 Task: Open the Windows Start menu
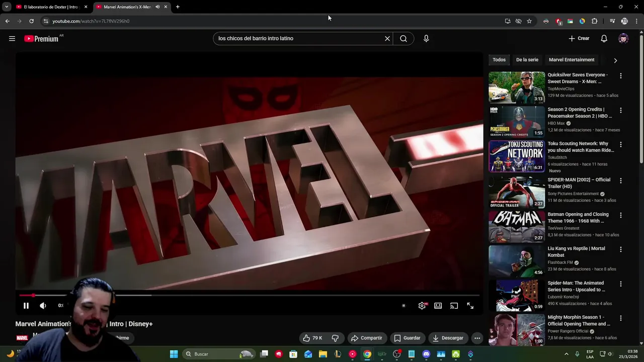(x=174, y=354)
